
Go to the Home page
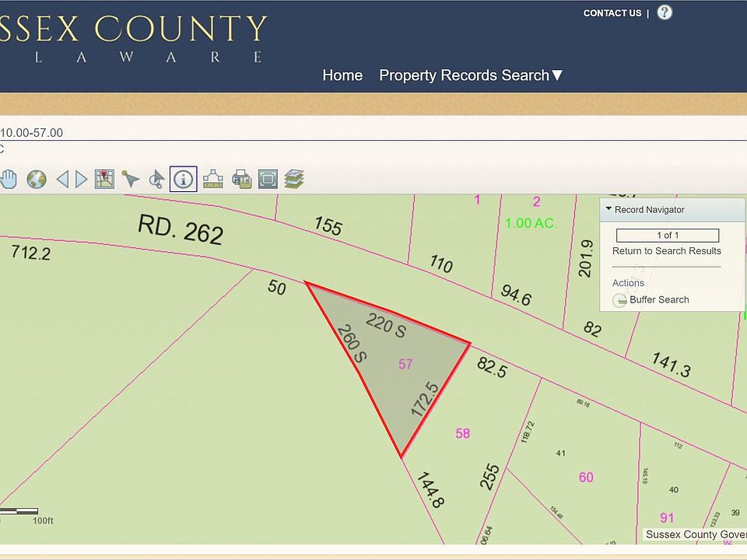tap(342, 75)
